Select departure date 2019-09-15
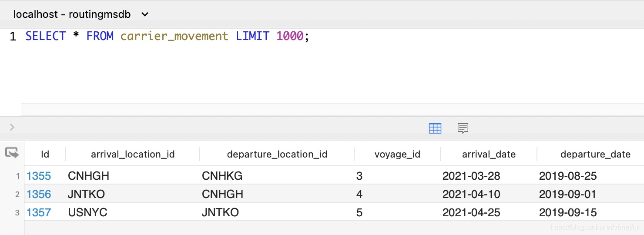 [x=568, y=212]
